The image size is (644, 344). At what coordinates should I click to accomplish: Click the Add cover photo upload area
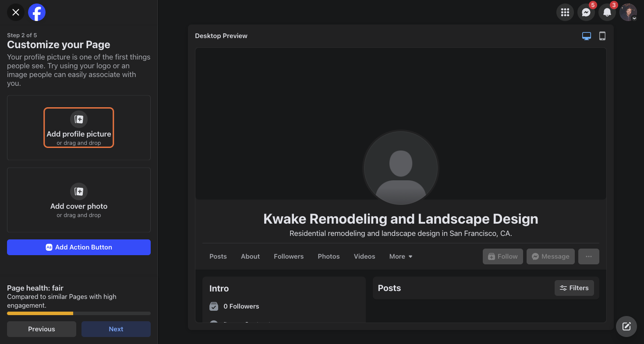79,200
